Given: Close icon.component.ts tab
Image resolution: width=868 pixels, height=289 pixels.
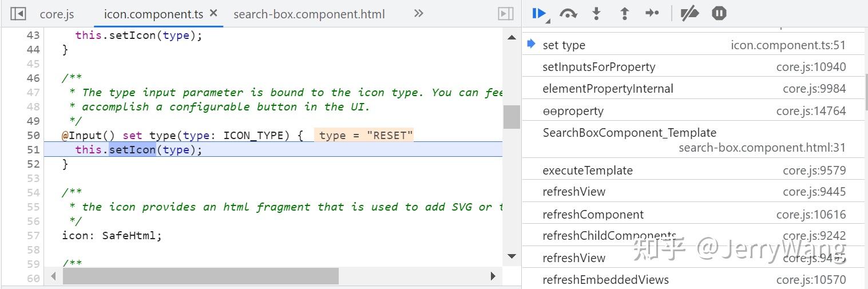Looking at the screenshot, I should coord(213,13).
